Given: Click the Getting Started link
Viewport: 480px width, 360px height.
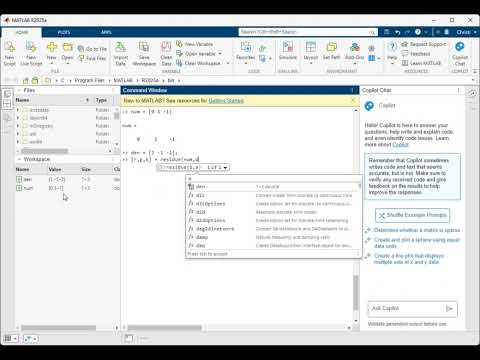Looking at the screenshot, I should click(226, 101).
